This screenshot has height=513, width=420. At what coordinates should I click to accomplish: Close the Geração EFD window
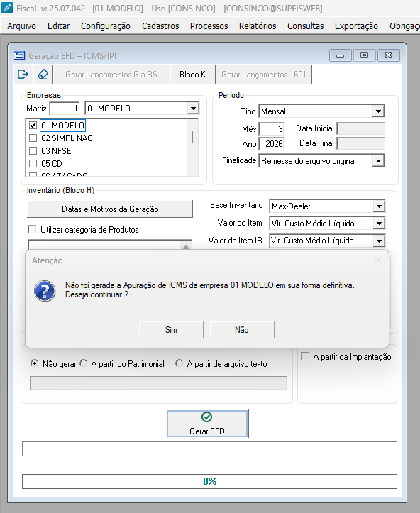pyautogui.click(x=389, y=55)
